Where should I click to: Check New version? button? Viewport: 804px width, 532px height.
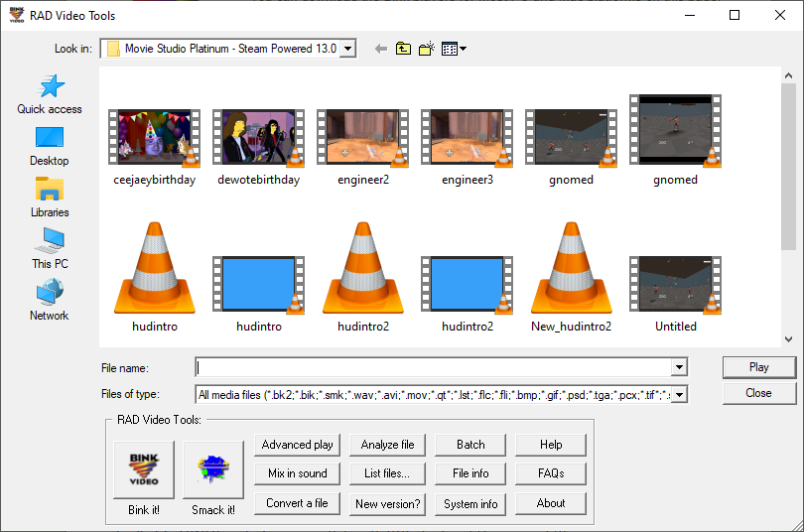pos(387,504)
